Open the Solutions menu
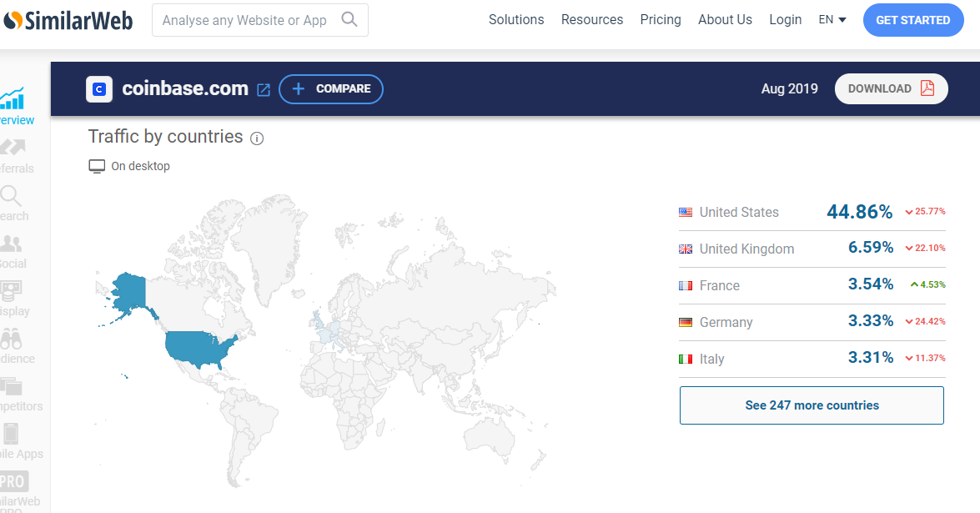The width and height of the screenshot is (980, 513). 516,19
